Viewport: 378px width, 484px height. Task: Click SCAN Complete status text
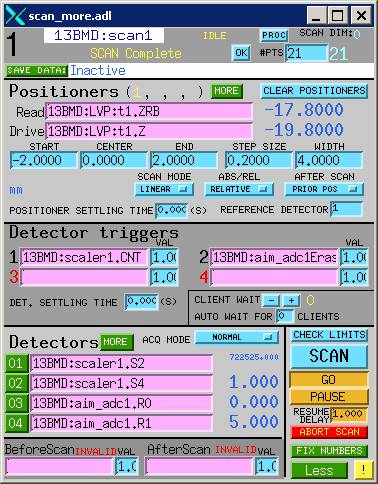pos(136,53)
